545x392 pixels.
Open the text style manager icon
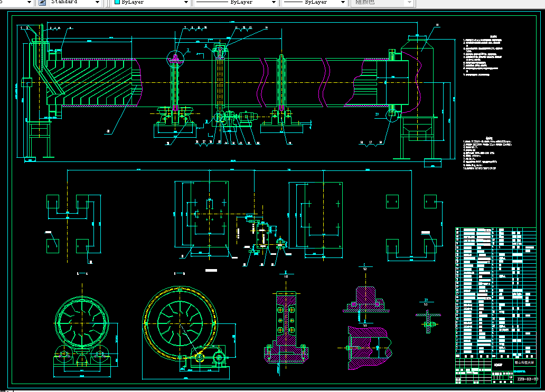[x=42, y=3]
